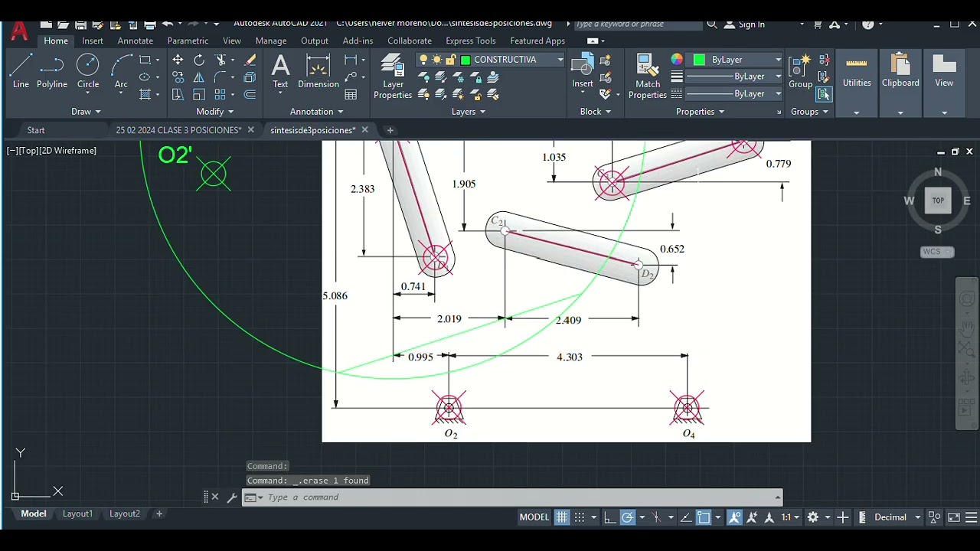Activate the Offset tool
Screen dimensions: 980x551
250,95
